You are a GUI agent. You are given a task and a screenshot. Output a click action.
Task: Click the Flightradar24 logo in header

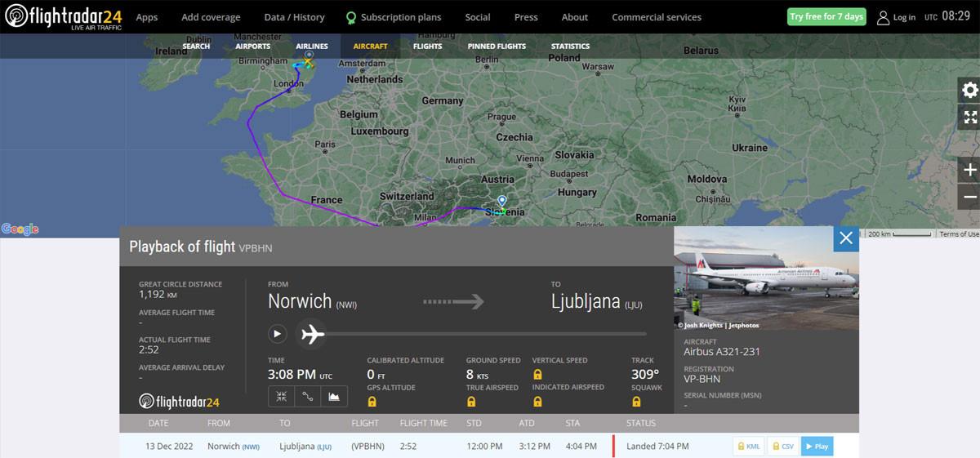(x=63, y=16)
